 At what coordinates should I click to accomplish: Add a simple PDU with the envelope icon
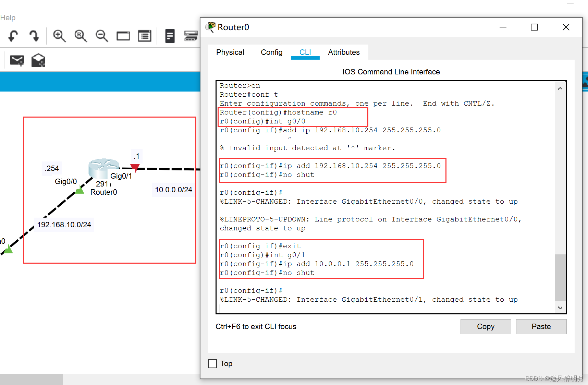click(x=17, y=61)
